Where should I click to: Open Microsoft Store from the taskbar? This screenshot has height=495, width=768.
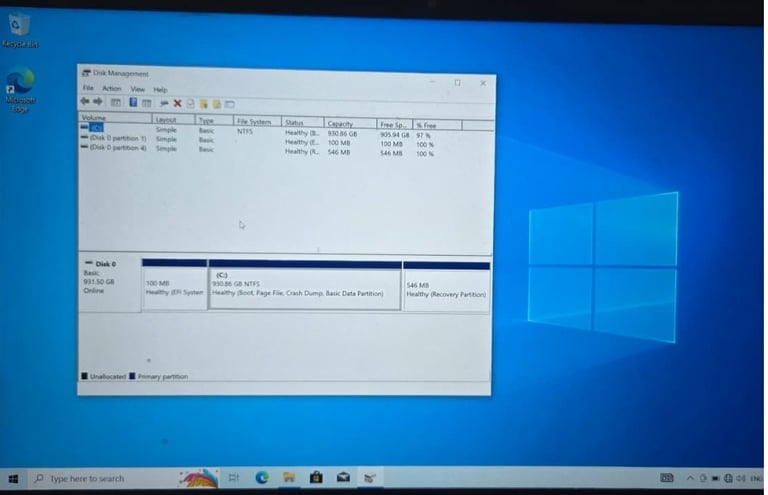[316, 477]
